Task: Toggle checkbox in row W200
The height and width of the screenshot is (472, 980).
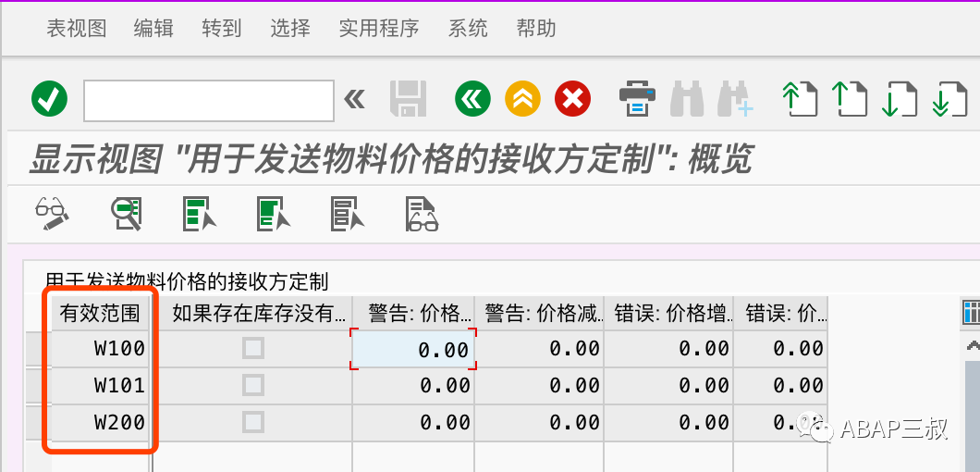Action: (x=253, y=422)
